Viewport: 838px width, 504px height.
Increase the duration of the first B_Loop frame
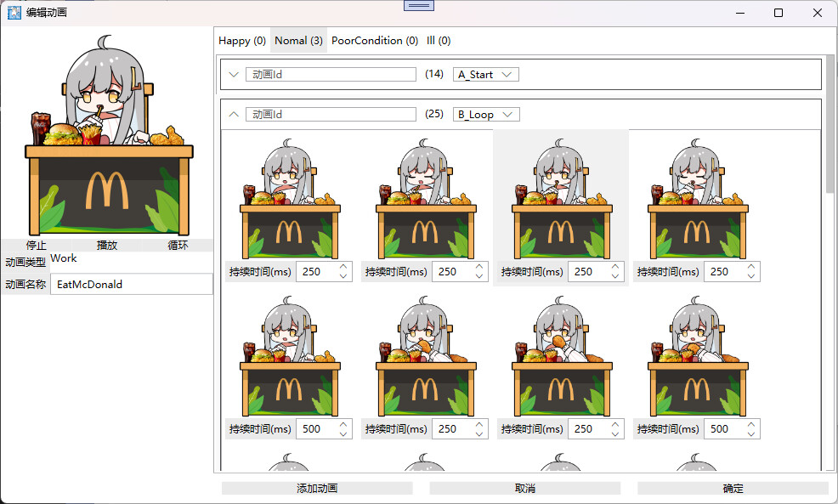pos(343,266)
